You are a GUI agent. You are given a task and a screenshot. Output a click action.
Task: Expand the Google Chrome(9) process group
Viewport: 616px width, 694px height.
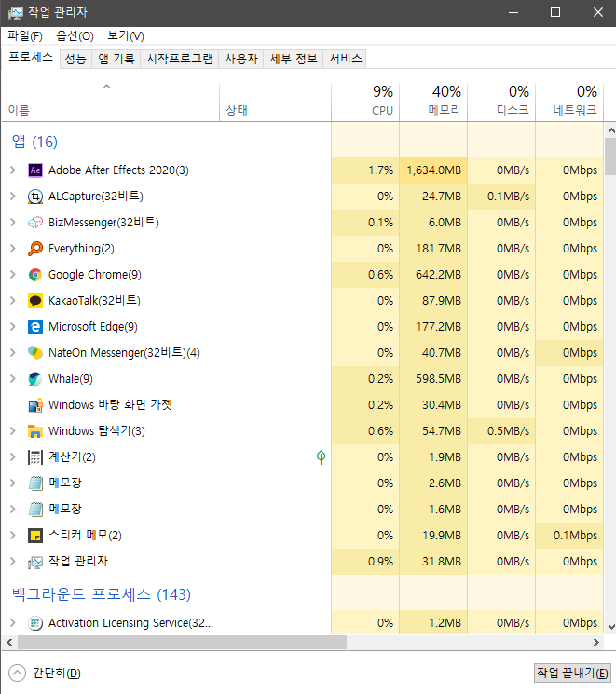point(13,275)
